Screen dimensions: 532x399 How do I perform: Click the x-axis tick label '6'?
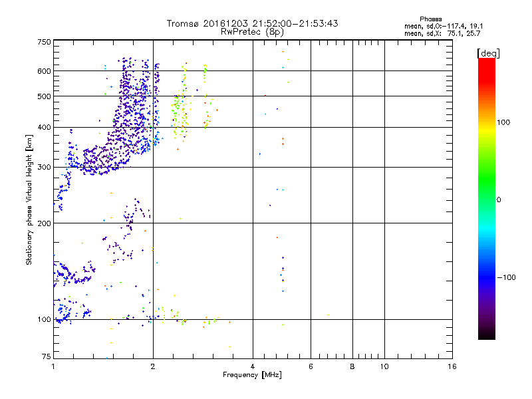click(x=311, y=366)
